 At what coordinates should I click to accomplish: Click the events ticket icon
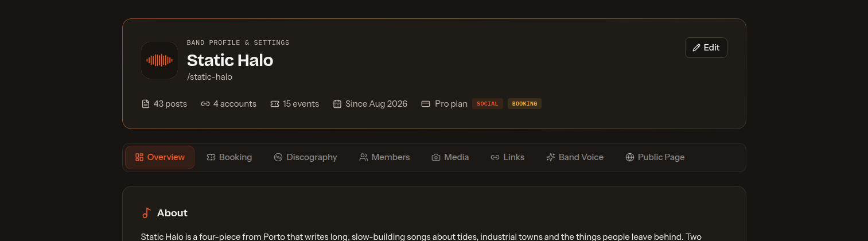(275, 104)
